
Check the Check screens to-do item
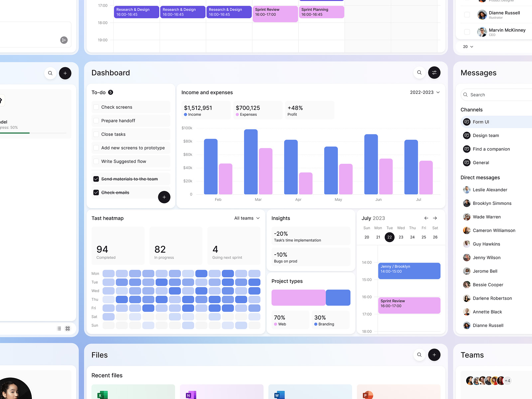(96, 107)
